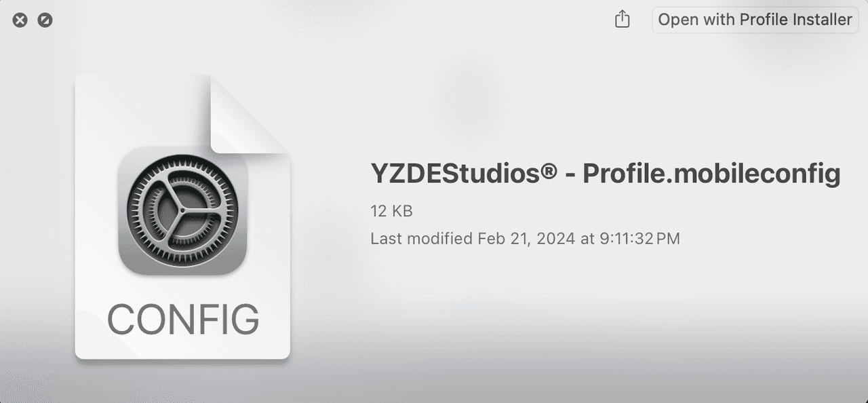
Task: Click the full screen expand icon
Action: pyautogui.click(x=45, y=20)
